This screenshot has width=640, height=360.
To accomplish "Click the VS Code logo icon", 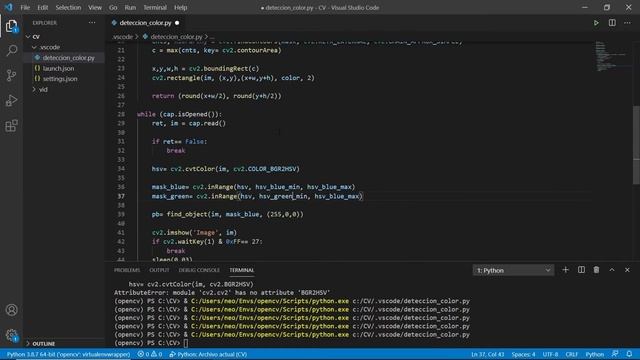I will 9,7.
